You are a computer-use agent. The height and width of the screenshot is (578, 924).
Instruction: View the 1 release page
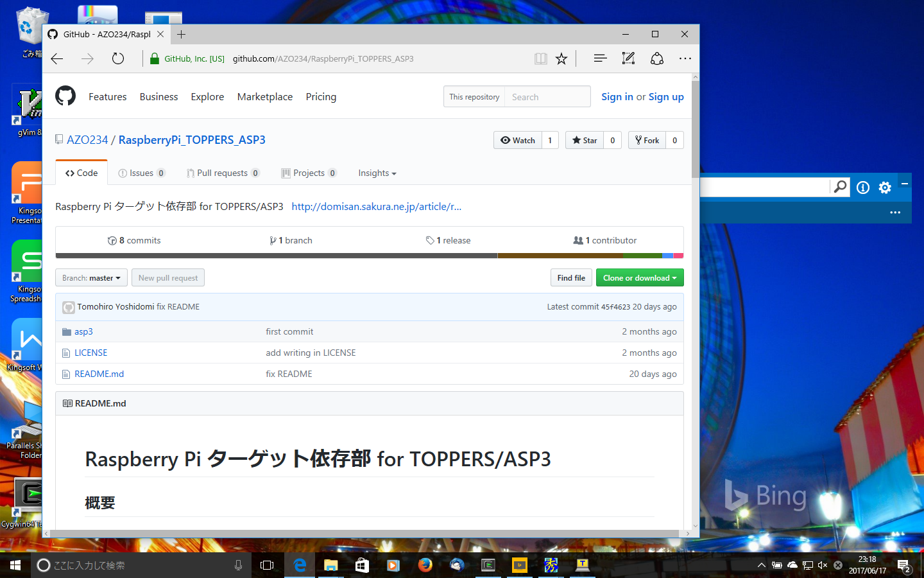448,241
